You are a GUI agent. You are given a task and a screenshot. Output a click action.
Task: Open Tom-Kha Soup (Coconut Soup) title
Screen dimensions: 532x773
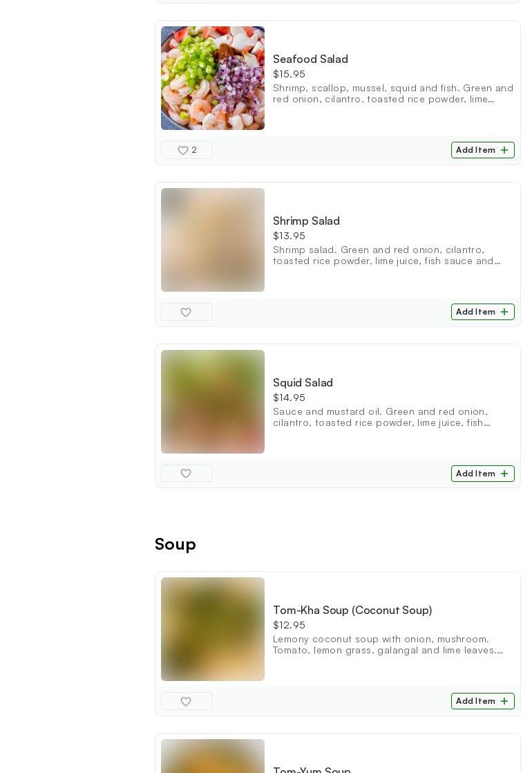pos(352,611)
